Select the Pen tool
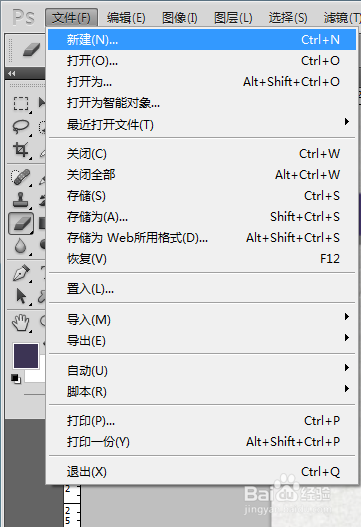The height and width of the screenshot is (527, 361). coord(21,273)
